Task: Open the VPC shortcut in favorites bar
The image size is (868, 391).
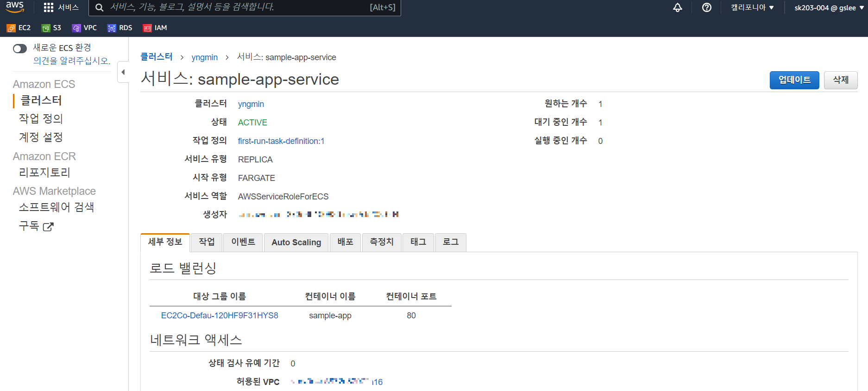Action: [x=84, y=28]
